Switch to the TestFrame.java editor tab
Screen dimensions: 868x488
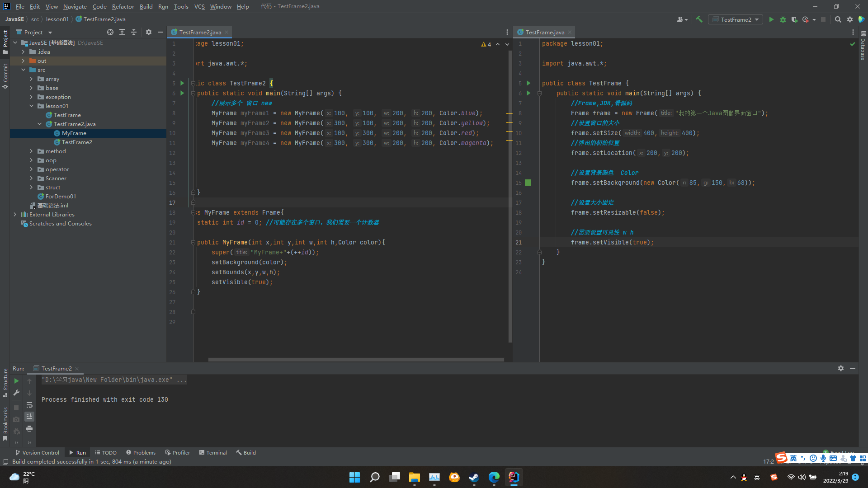pyautogui.click(x=544, y=32)
